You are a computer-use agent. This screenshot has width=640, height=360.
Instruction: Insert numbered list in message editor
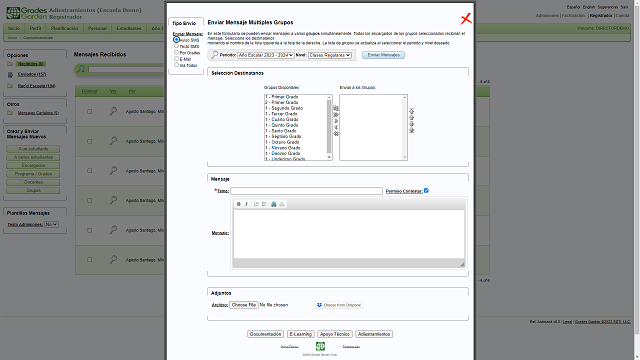tap(256, 204)
